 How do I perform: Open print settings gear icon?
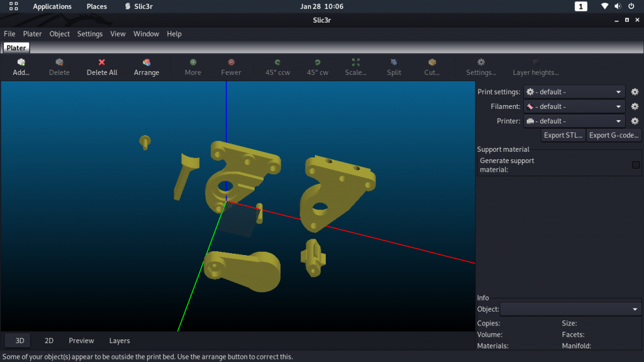(x=635, y=91)
